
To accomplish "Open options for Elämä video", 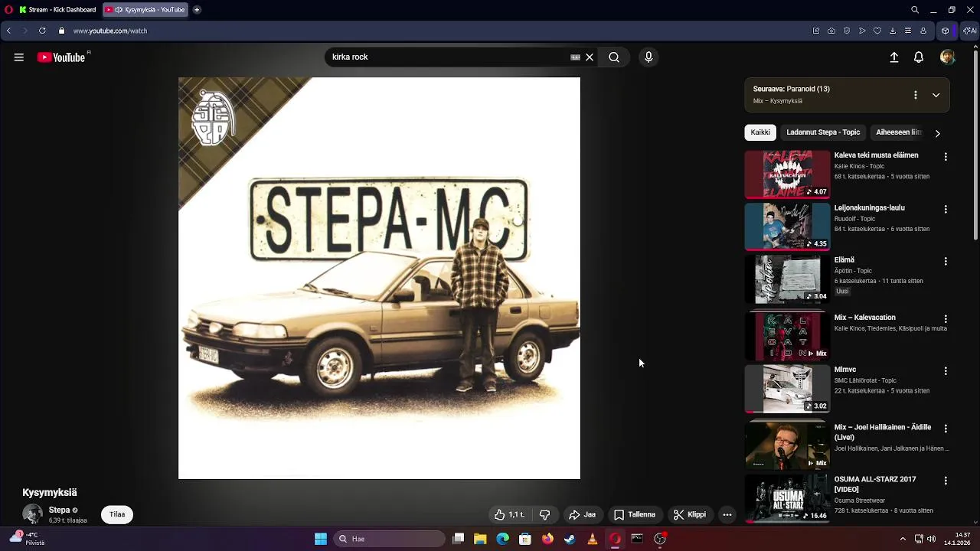I will [946, 261].
